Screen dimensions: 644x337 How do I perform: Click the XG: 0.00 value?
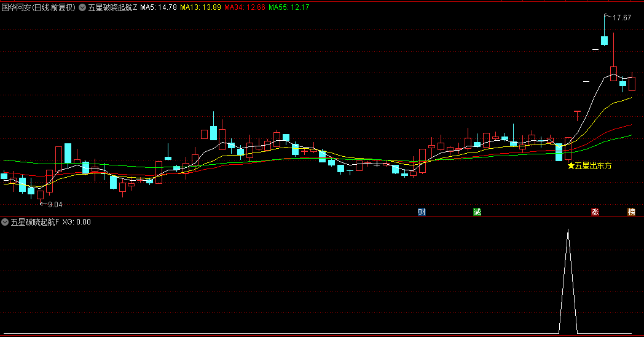coord(76,222)
